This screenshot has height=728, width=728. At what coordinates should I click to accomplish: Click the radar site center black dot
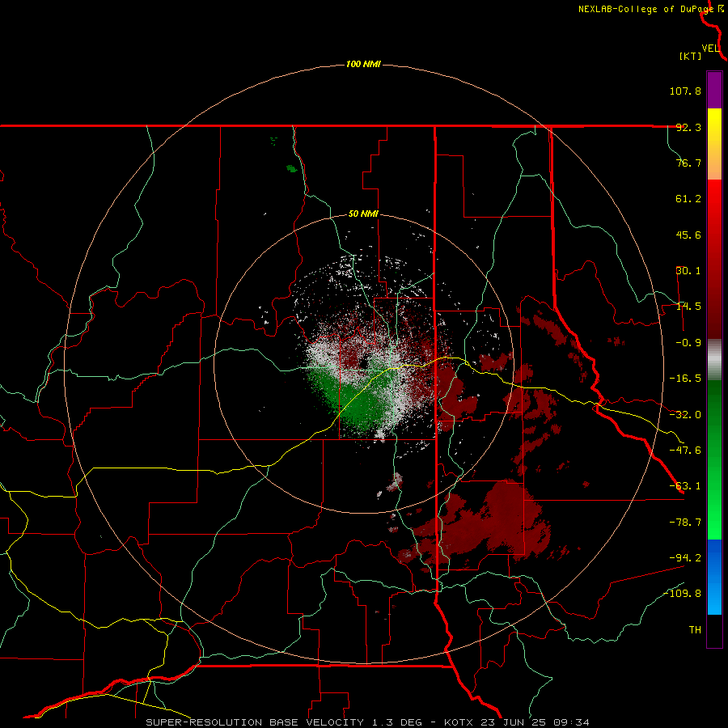(x=363, y=363)
